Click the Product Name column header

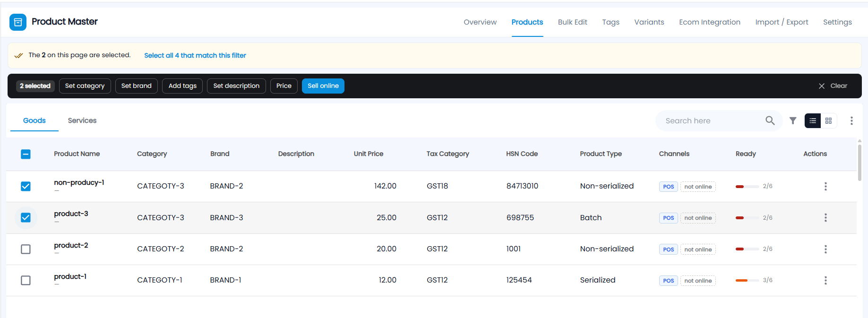pyautogui.click(x=77, y=154)
